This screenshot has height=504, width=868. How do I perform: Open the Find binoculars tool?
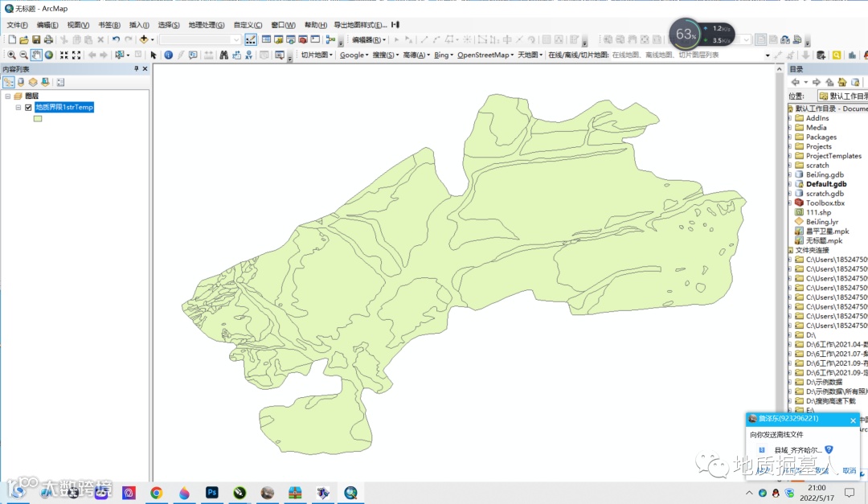[x=223, y=55]
